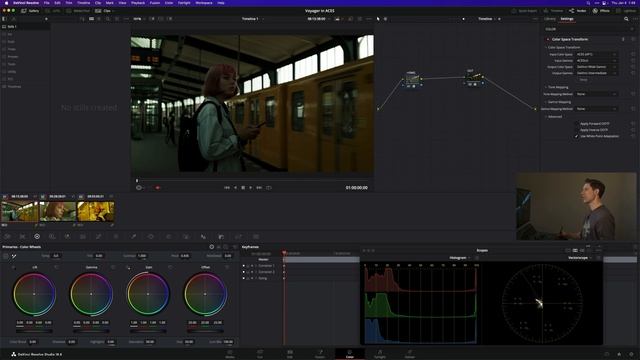Screen dimensions: 640x360
Task: Open project settings gear icon
Action: coord(631,354)
